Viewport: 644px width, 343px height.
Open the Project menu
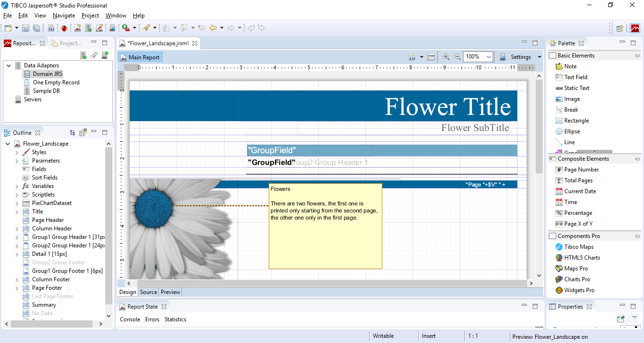coord(90,16)
